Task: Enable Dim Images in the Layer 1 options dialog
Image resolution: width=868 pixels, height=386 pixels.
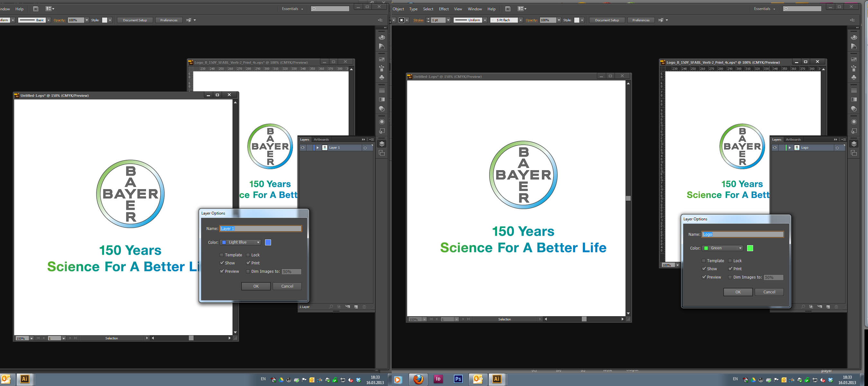Action: click(x=248, y=271)
